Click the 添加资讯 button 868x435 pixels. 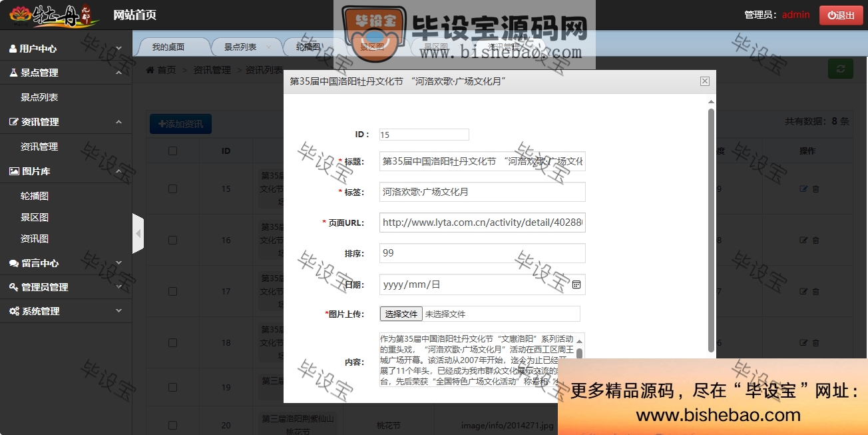pos(180,124)
